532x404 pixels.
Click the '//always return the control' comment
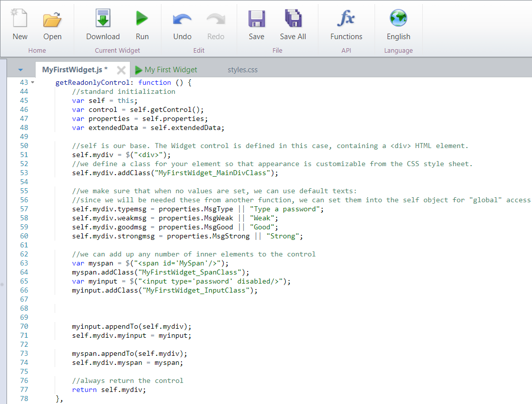pos(127,381)
